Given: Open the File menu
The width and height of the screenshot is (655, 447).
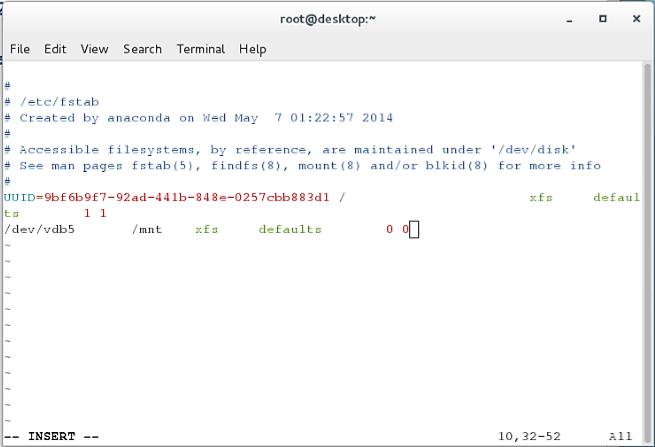Looking at the screenshot, I should pos(20,49).
